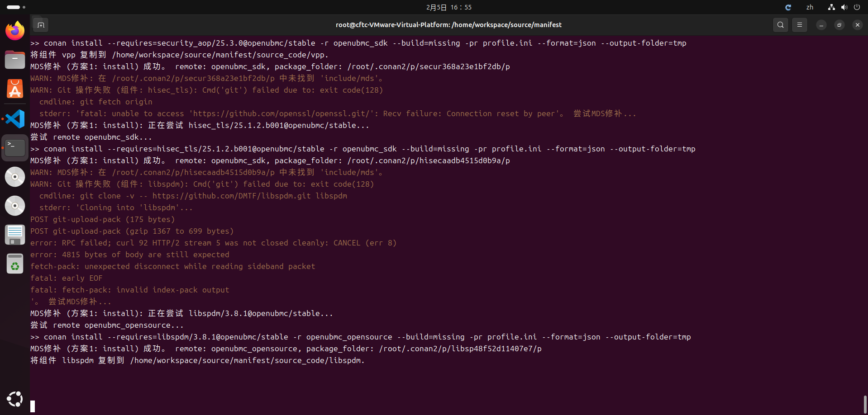Image resolution: width=868 pixels, height=415 pixels.
Task: Open the Files manager in the dock
Action: point(15,60)
